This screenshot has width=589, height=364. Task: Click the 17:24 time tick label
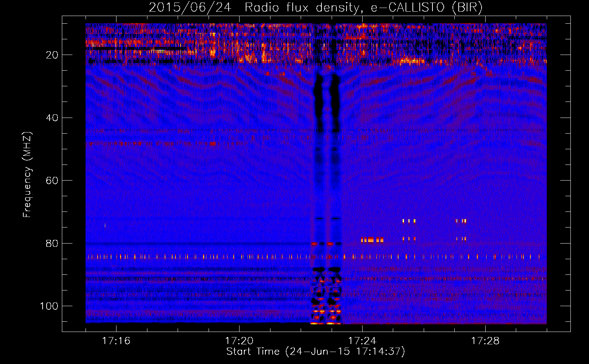(362, 341)
